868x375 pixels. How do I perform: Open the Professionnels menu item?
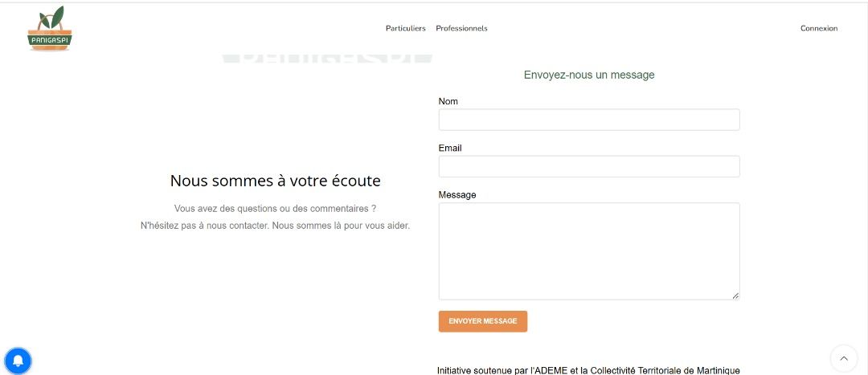[x=461, y=28]
